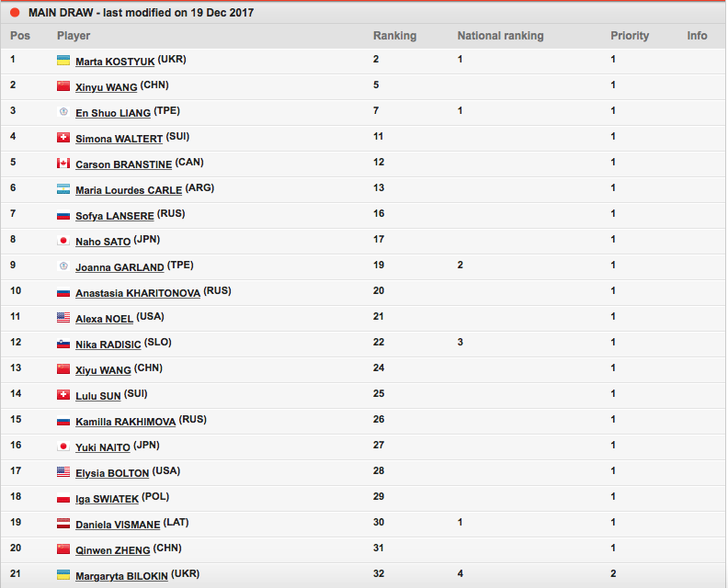Image resolution: width=728 pixels, height=588 pixels.
Task: Click the Priority column header
Action: tap(629, 36)
